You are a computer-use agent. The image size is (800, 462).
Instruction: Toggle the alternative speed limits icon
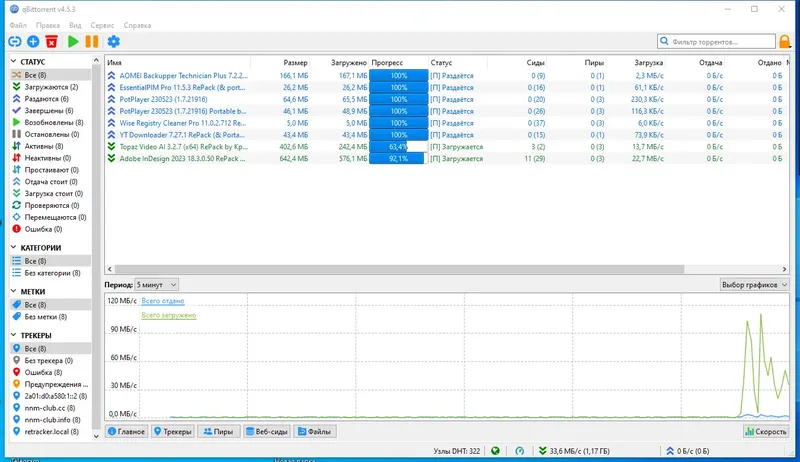click(x=519, y=451)
